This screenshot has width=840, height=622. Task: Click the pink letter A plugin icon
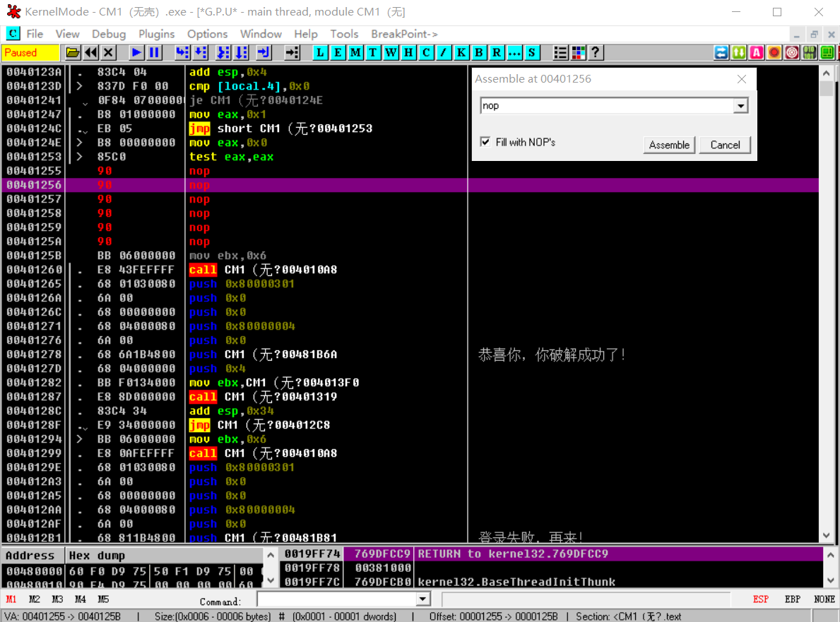tap(757, 52)
